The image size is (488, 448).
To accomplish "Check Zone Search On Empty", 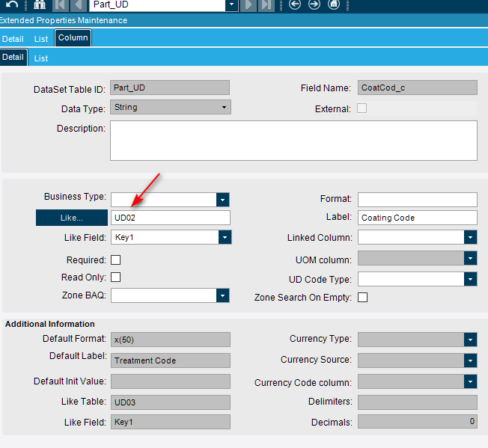I will [363, 297].
